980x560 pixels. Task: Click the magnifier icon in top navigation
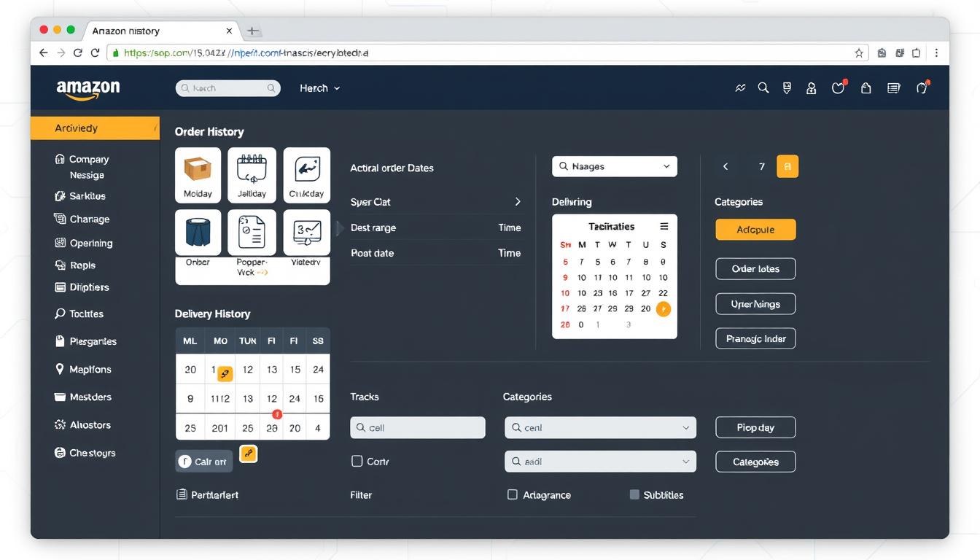coord(763,88)
